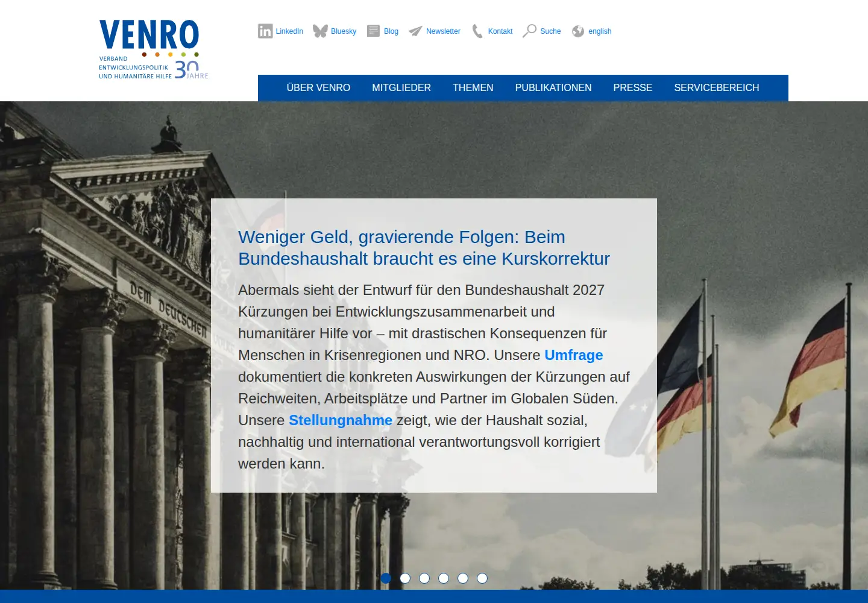Select the first slider dot
This screenshot has height=603, width=868.
pyautogui.click(x=386, y=578)
